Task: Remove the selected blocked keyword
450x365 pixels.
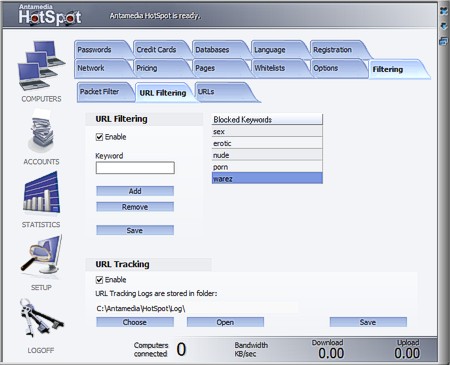Action: point(135,207)
